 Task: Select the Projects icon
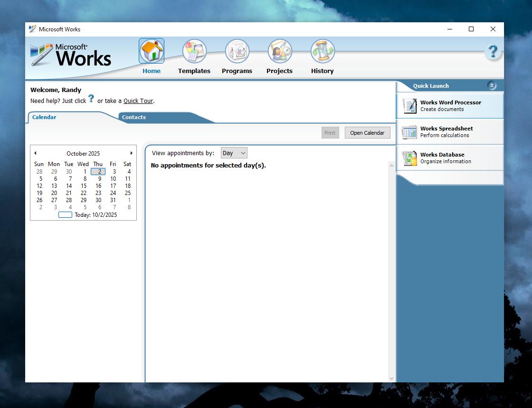279,51
